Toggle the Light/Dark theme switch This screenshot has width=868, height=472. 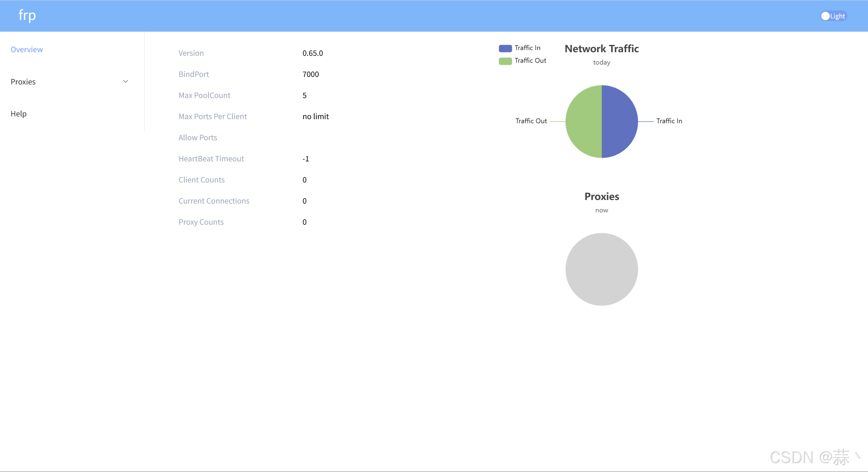pos(833,16)
